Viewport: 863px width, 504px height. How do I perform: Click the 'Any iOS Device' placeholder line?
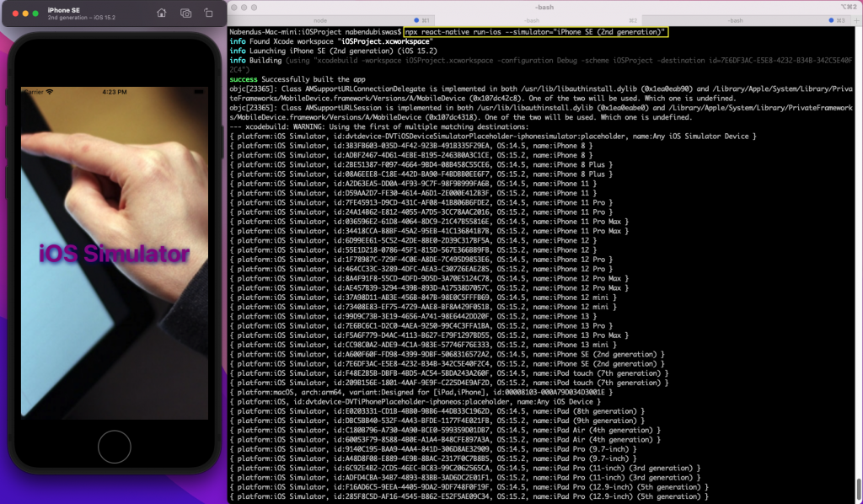click(415, 402)
